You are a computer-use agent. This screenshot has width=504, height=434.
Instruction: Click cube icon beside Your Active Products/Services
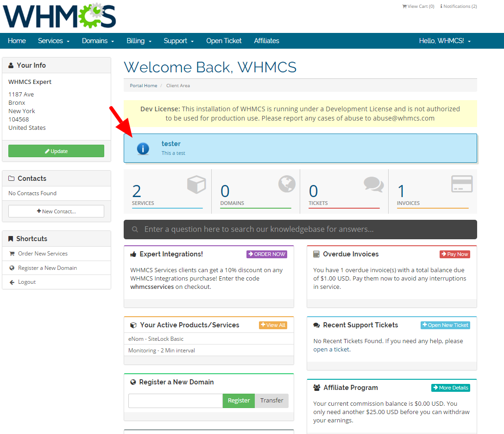[133, 325]
